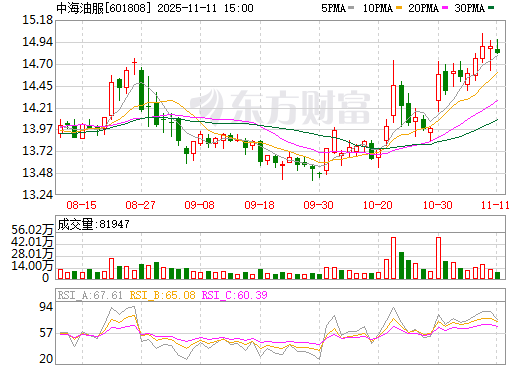Click the stock title 中海油服[601808]

click(104, 8)
